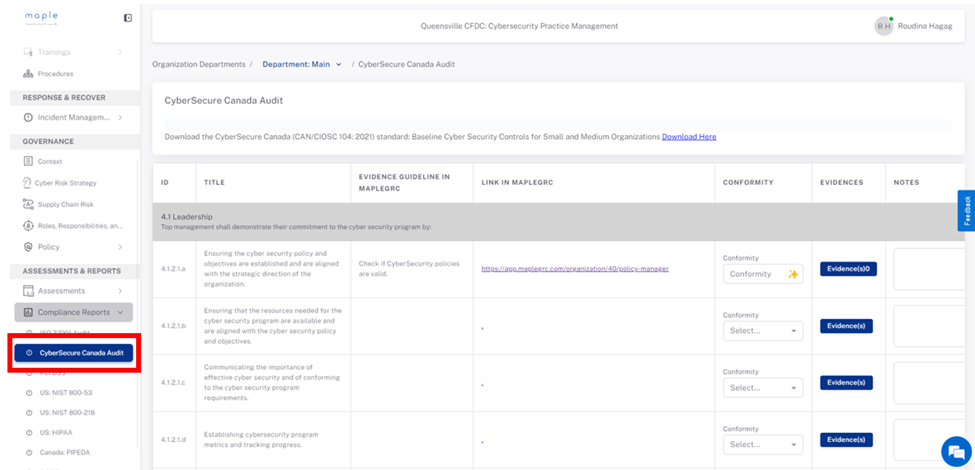
Task: Click the Download Here link
Action: tap(689, 137)
